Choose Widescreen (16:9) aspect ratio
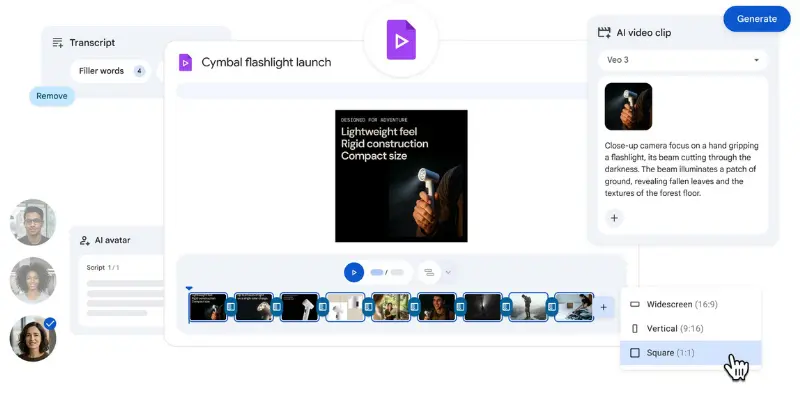800x400 pixels. 690,305
